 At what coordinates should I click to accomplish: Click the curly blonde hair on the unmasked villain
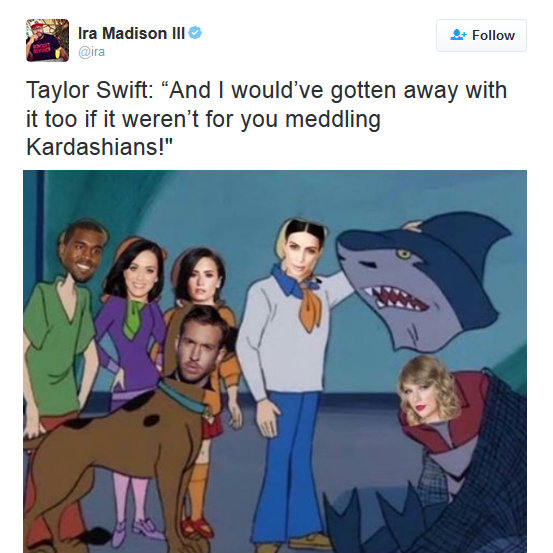tap(431, 388)
